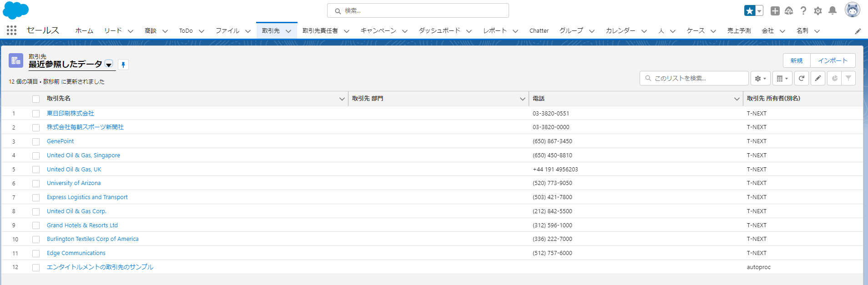Check United Oil & Gas, Singapore row

pos(36,156)
